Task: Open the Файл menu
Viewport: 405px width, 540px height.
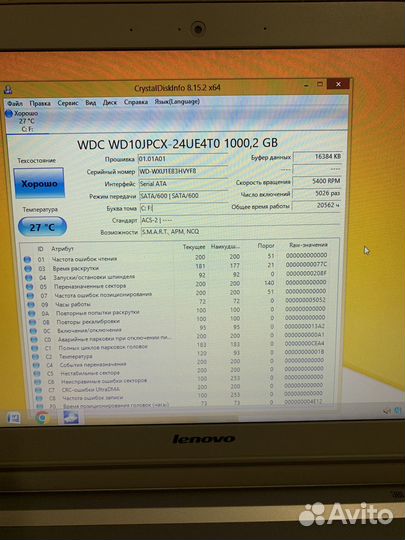Action: 15,103
